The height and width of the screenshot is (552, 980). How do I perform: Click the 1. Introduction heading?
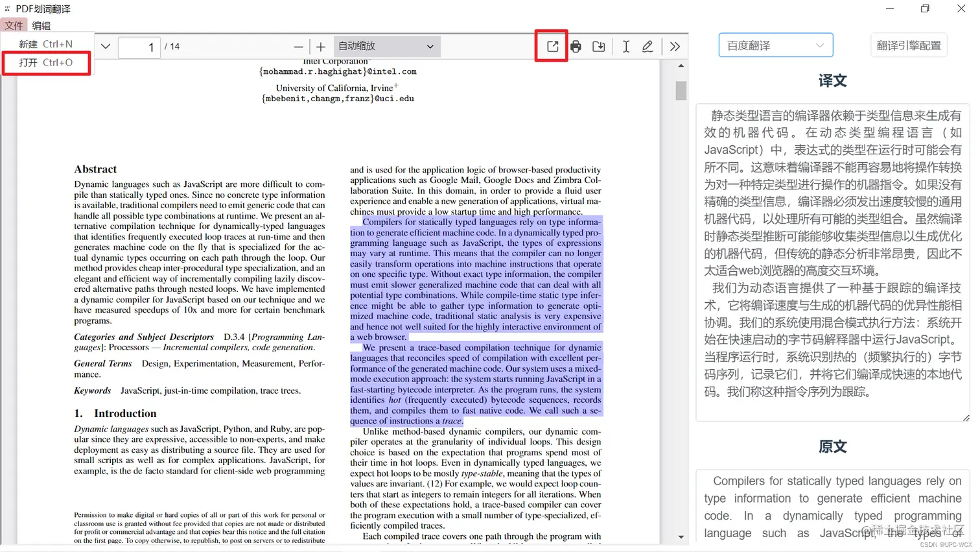point(115,413)
